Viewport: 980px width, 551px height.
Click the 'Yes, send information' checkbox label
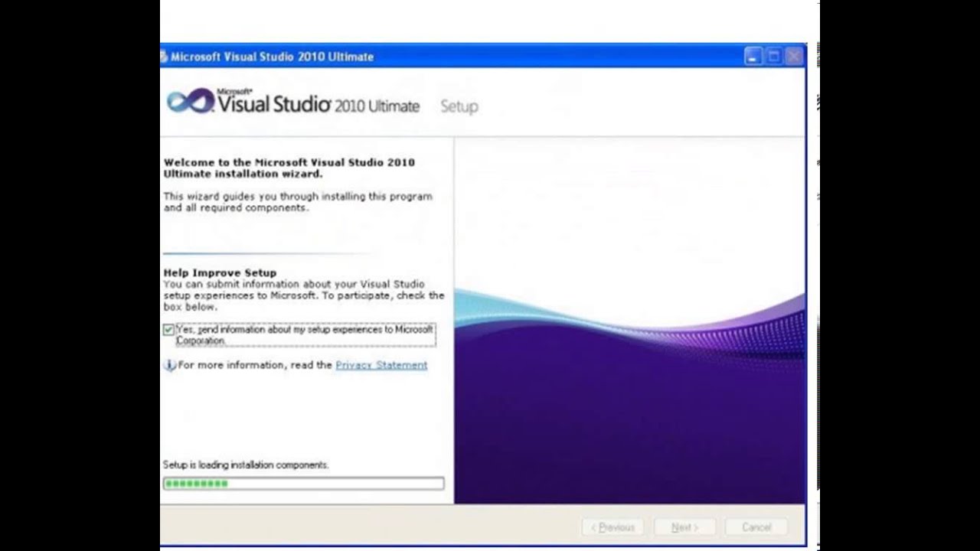[305, 335]
